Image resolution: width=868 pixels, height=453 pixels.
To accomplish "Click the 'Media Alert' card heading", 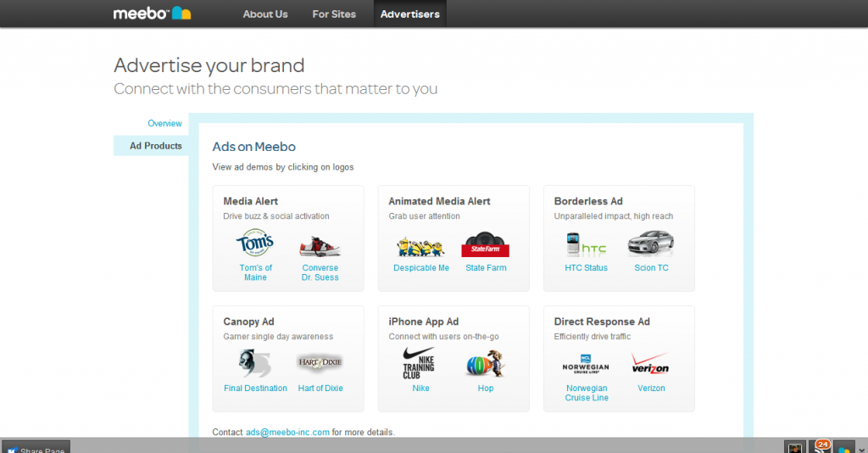I will click(250, 201).
